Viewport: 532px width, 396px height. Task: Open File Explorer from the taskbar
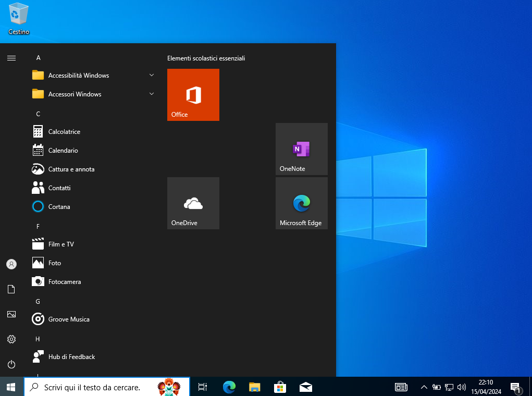pyautogui.click(x=254, y=387)
